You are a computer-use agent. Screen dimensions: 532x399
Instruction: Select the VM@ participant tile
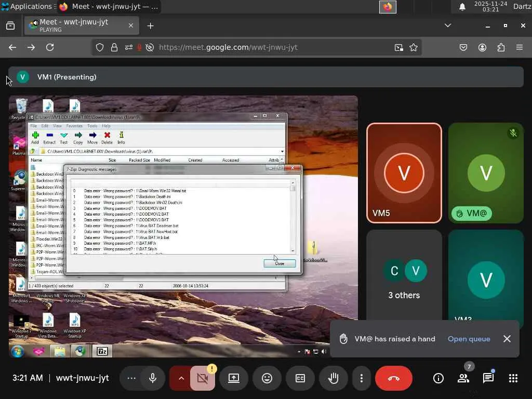486,173
